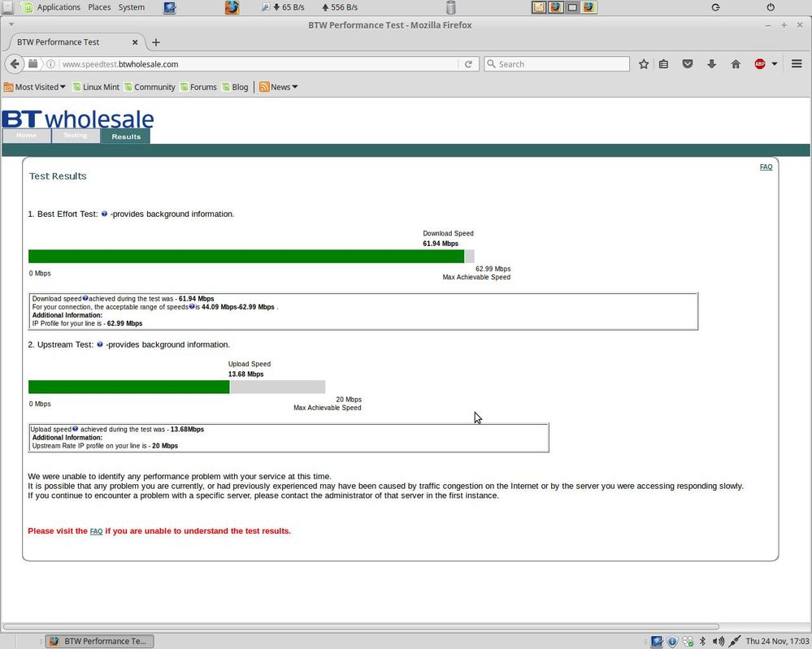The image size is (812, 649).
Task: Bookmark this page with the star icon
Action: point(643,64)
